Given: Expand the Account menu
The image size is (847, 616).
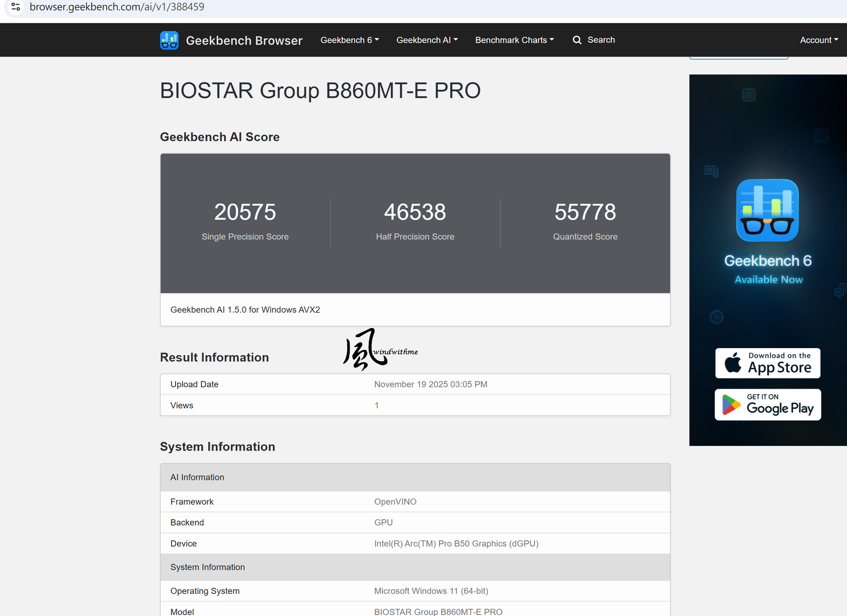Looking at the screenshot, I should coord(819,40).
